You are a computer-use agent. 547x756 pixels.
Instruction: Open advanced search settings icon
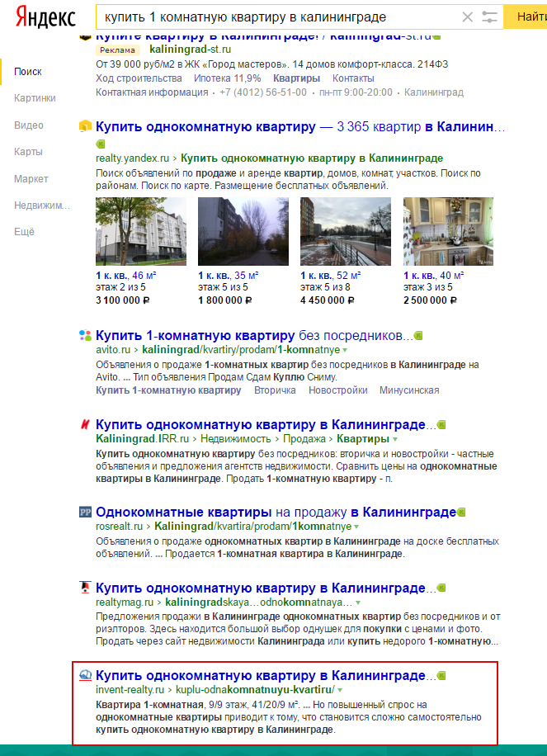(x=489, y=17)
